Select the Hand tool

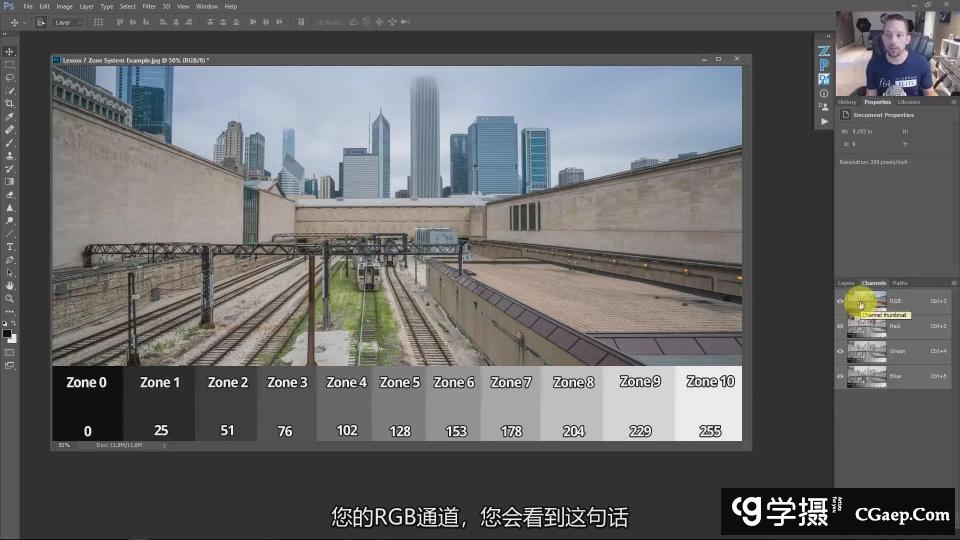point(10,285)
